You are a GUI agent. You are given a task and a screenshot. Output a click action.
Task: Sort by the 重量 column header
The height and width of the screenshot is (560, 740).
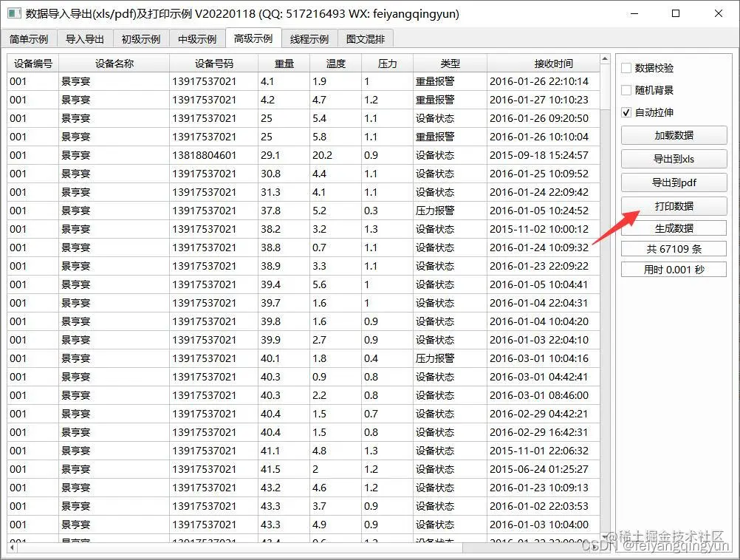point(284,64)
